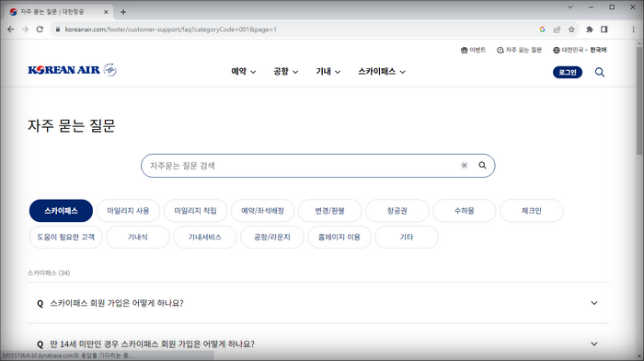The image size is (644, 361).
Task: Click the 자주 묻는 질문 page heading
Action: click(72, 125)
